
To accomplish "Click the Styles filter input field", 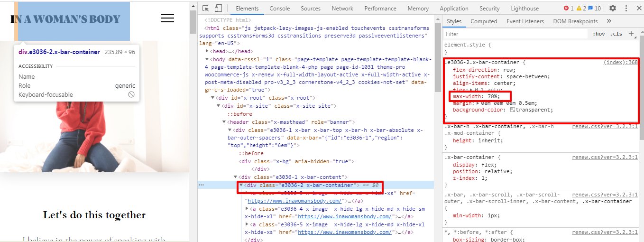I will point(515,34).
